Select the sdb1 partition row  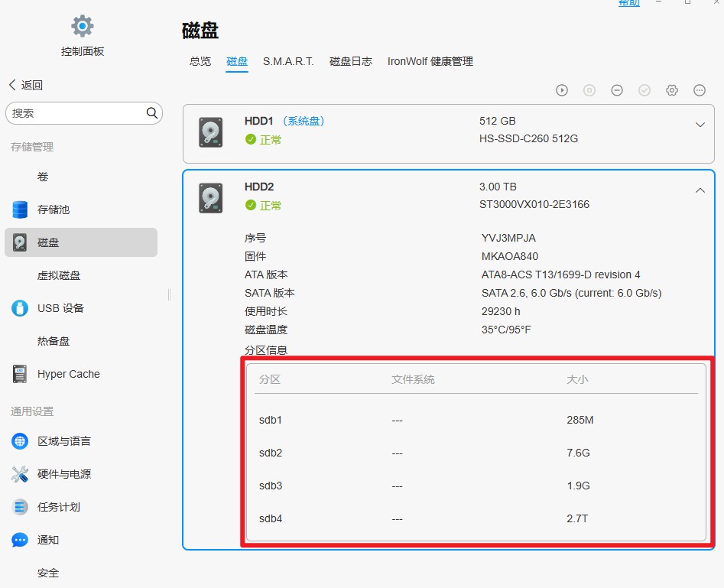point(476,420)
